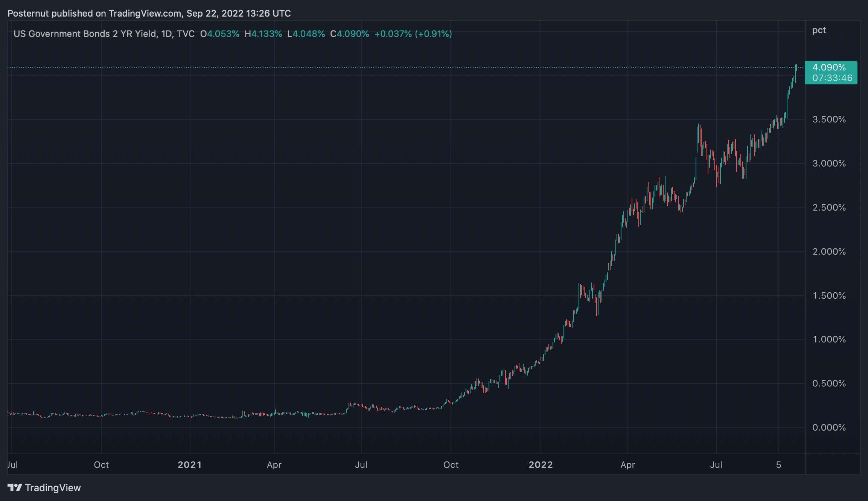Click the +0.037% (+0.91%) change value
This screenshot has height=501, width=868.
tap(413, 34)
